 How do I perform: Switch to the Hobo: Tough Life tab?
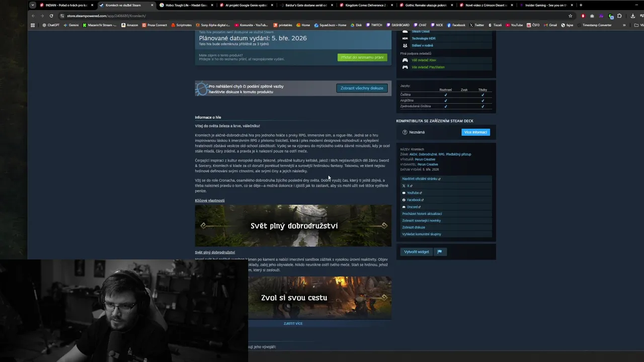pyautogui.click(x=186, y=5)
